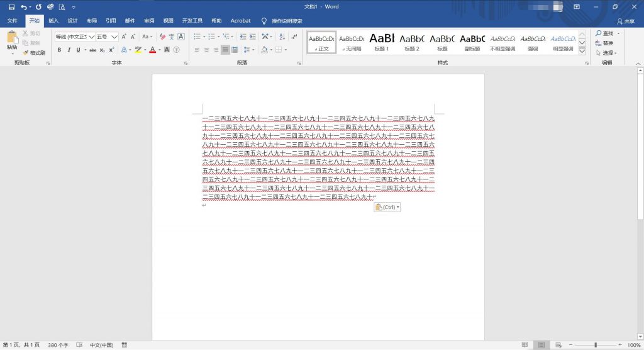
Task: Align text right
Action: (x=216, y=50)
